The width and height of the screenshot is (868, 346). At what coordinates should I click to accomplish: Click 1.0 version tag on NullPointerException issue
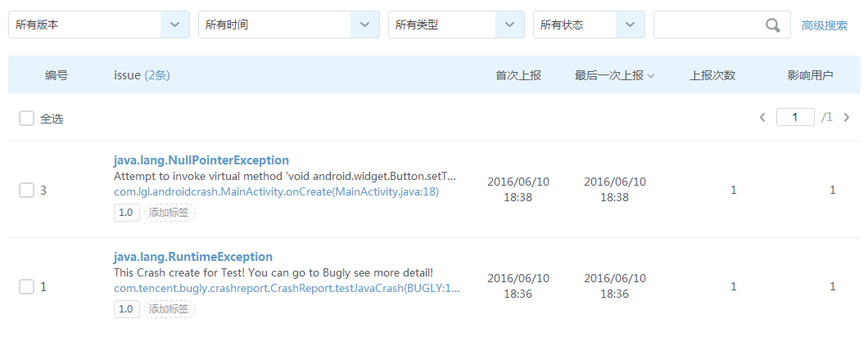pyautogui.click(x=126, y=213)
